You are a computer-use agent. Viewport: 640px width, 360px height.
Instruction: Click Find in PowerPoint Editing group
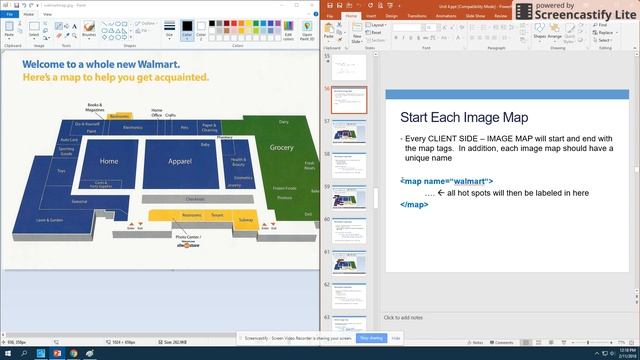tap(600, 25)
